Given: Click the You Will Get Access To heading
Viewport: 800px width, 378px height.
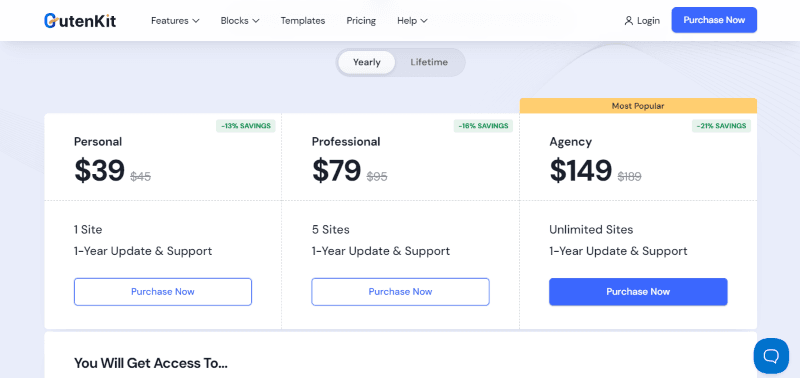Looking at the screenshot, I should [151, 363].
